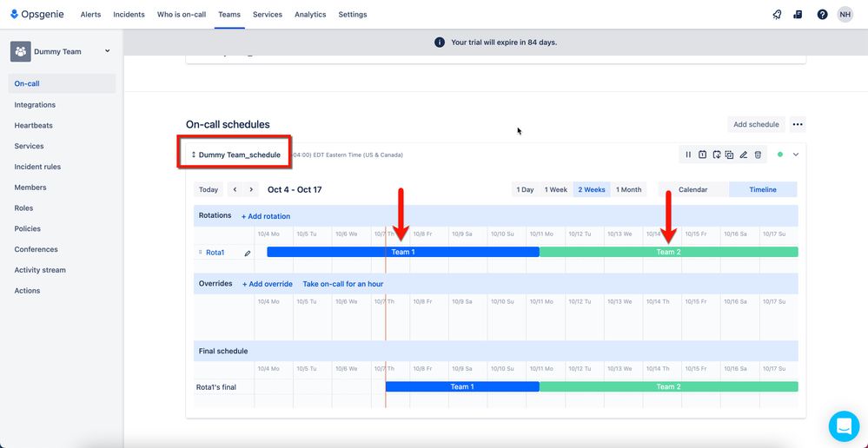The image size is (868, 448).
Task: Click the calendar date icon in schedule toolbar
Action: 702,155
